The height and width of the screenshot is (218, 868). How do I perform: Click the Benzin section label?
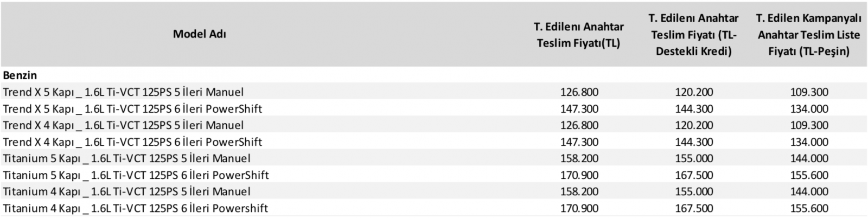point(20,75)
